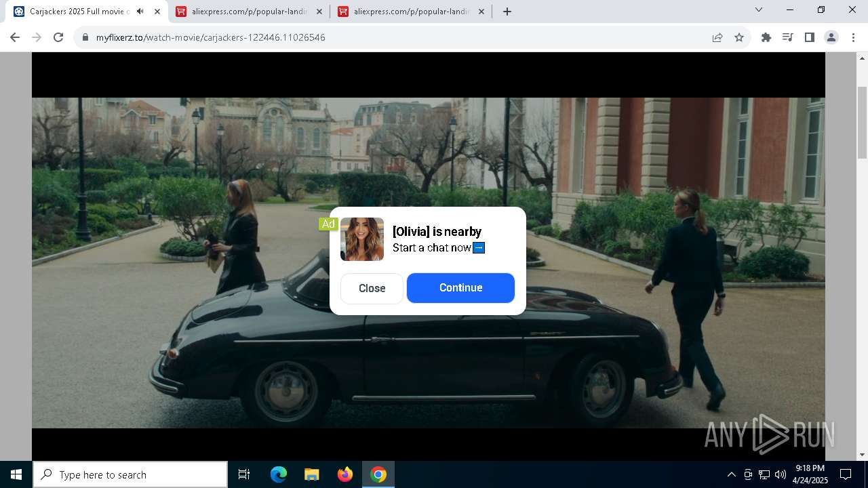Click Olivia's profile photo in the ad
The height and width of the screenshot is (488, 868).
coord(362,239)
